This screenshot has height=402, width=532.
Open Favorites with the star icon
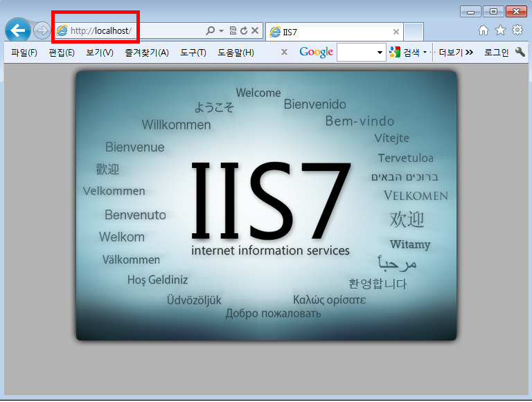500,30
